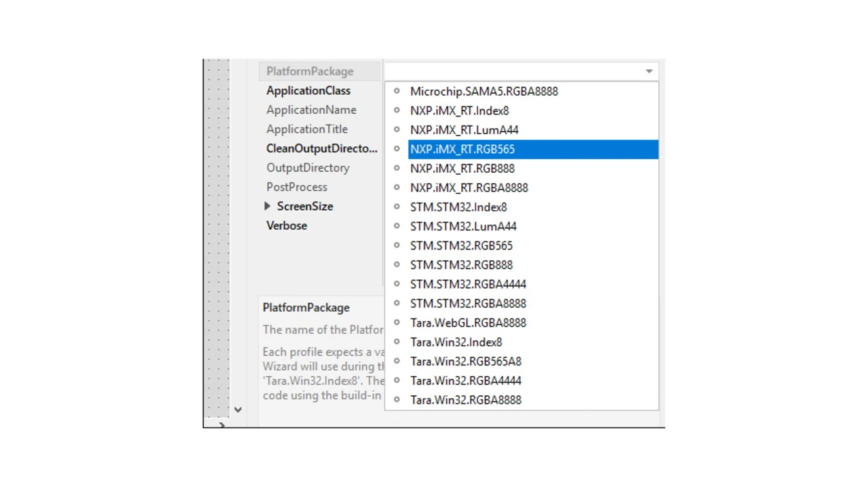Choose NXP.iMX_RT.RGB888 from dropdown list
The height and width of the screenshot is (488, 868).
[x=462, y=169]
